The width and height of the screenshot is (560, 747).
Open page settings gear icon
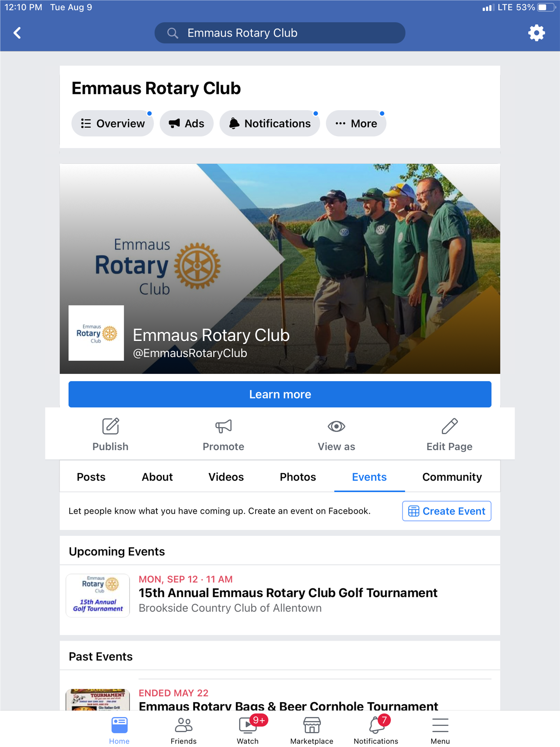pos(536,33)
